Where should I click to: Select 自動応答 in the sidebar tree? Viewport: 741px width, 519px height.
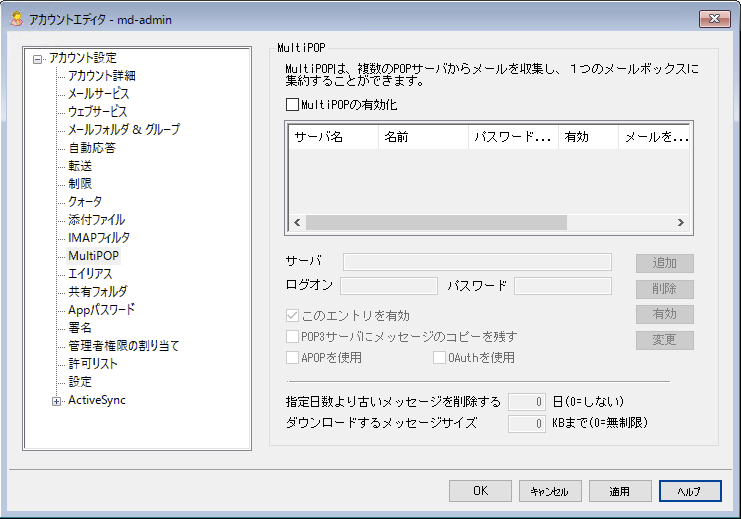tap(91, 147)
